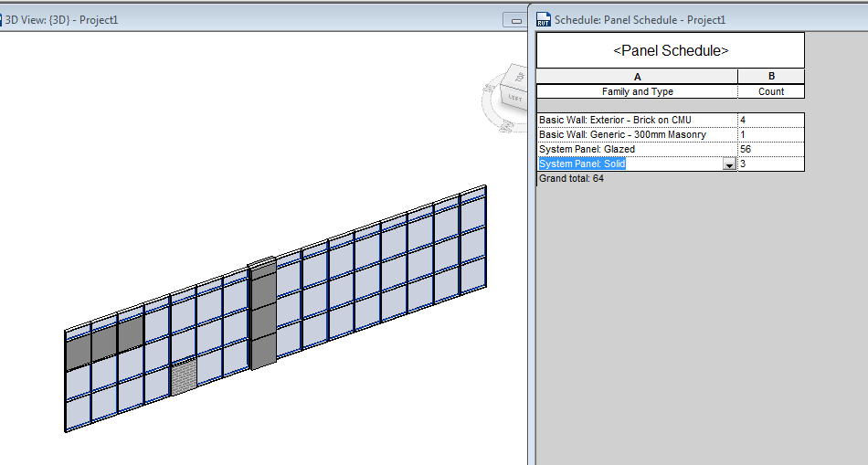868x465 pixels.
Task: Minimize the 3D View window
Action: [516, 20]
